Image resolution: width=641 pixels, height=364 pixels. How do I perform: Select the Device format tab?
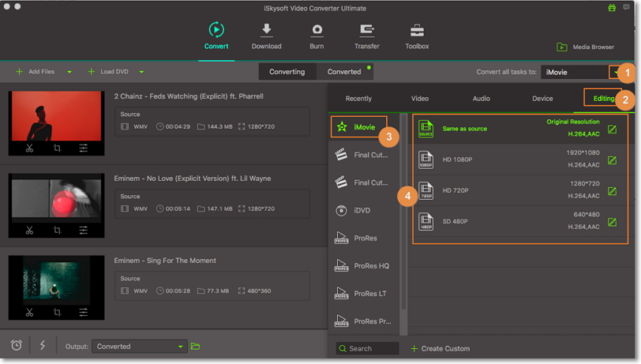pos(542,99)
